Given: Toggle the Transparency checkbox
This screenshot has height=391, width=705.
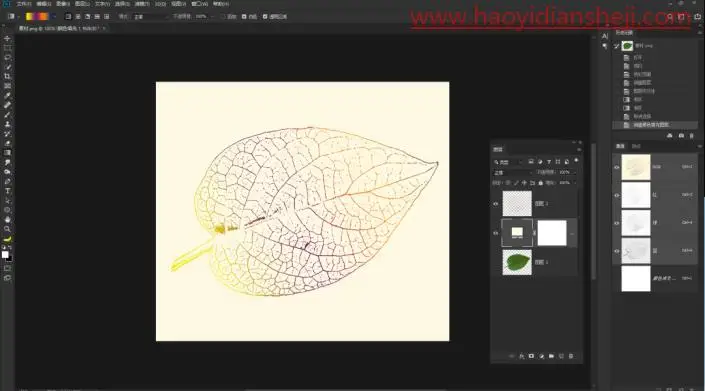Looking at the screenshot, I should [x=265, y=17].
